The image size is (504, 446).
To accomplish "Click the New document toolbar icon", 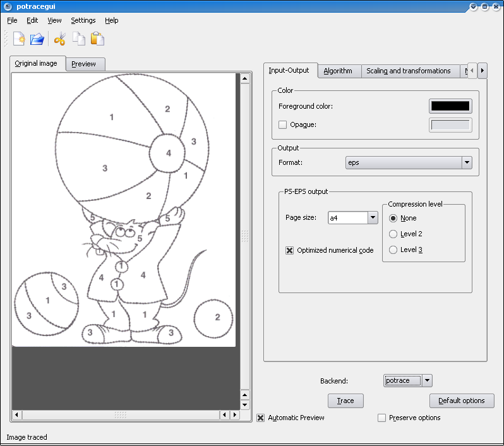I will (19, 39).
